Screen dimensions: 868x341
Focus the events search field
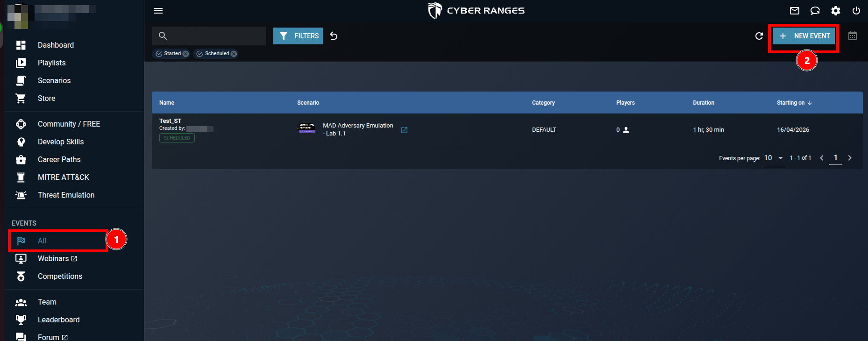209,36
